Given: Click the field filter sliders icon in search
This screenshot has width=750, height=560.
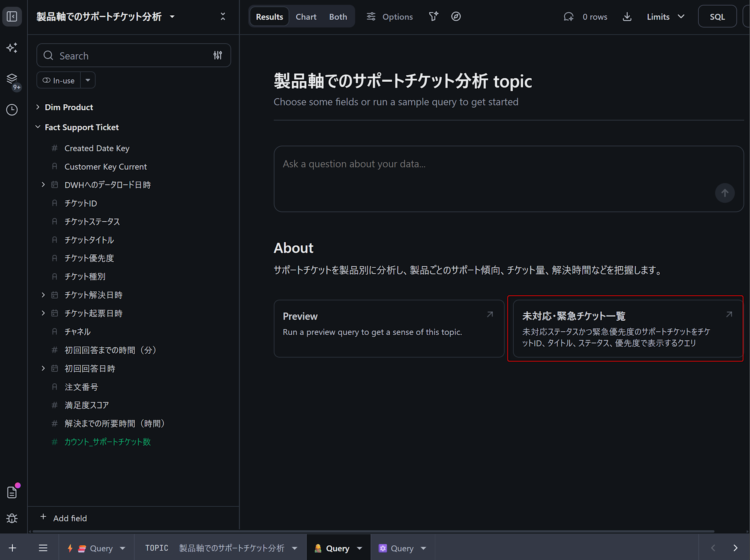Looking at the screenshot, I should point(217,56).
